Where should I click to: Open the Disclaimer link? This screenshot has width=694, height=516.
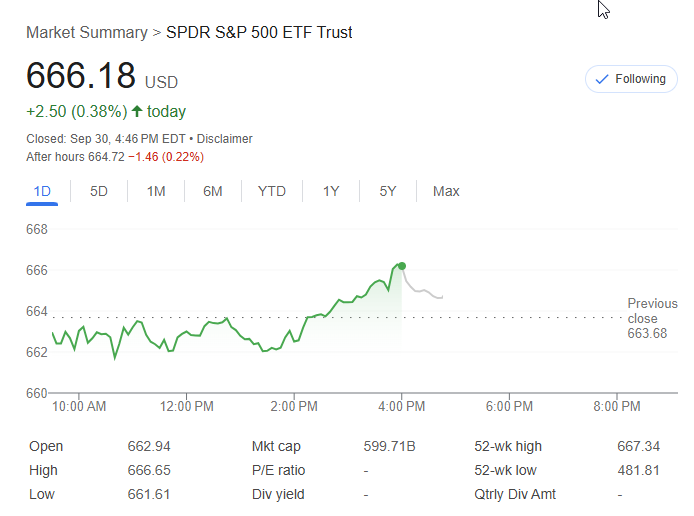tap(225, 139)
